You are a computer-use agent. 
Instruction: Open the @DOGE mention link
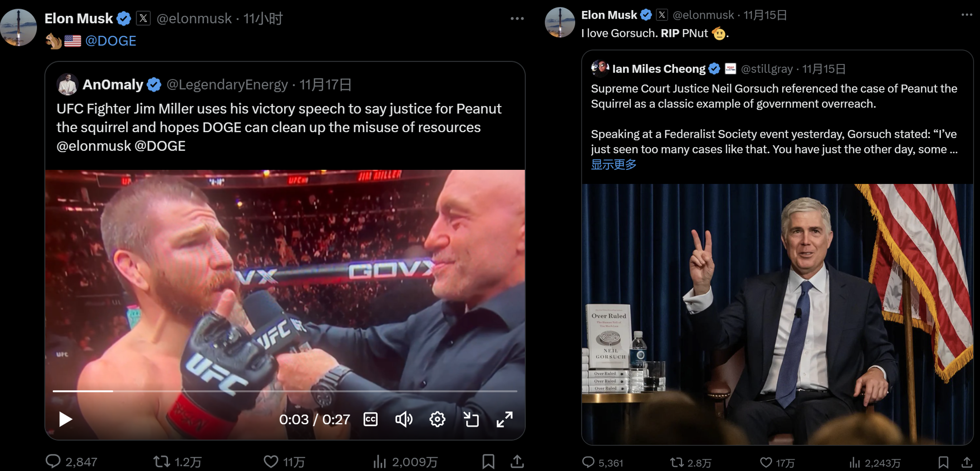point(110,41)
